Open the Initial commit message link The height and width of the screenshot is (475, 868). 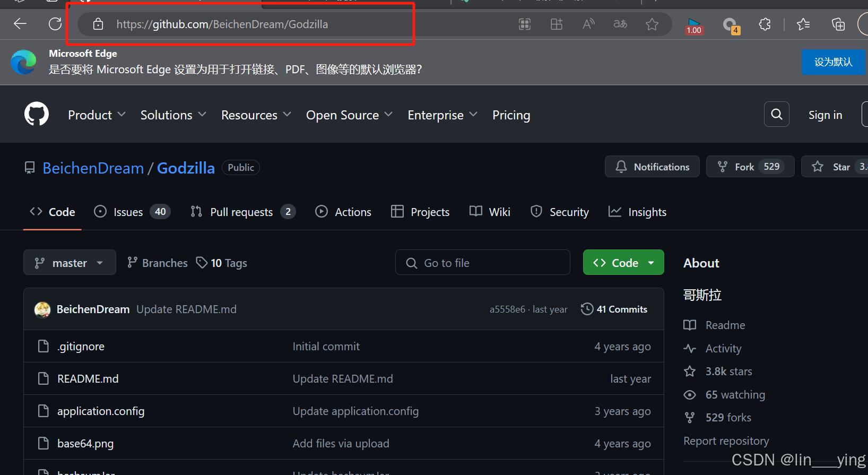(326, 347)
